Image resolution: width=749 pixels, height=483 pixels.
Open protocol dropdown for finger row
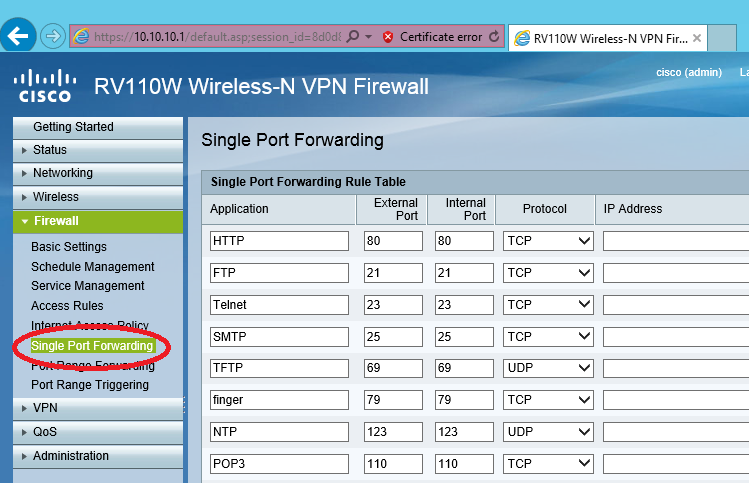tap(548, 400)
